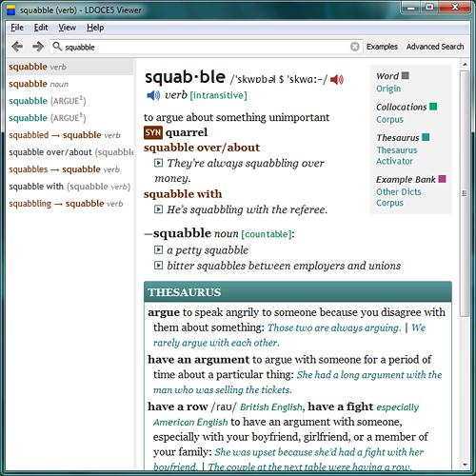476x476 pixels.
Task: Click the thesaurus word 'argue'
Action: [x=164, y=312]
